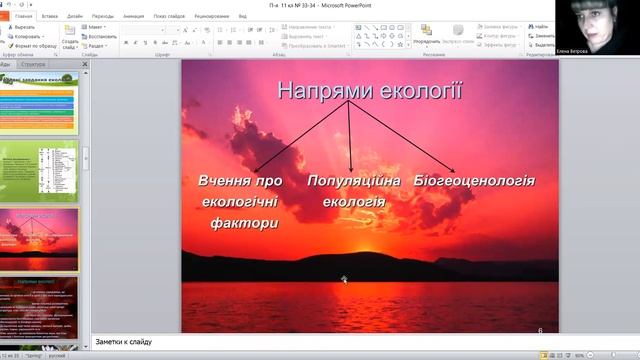The image size is (640, 360).
Task: Open the line spacing menu
Action: point(272,30)
